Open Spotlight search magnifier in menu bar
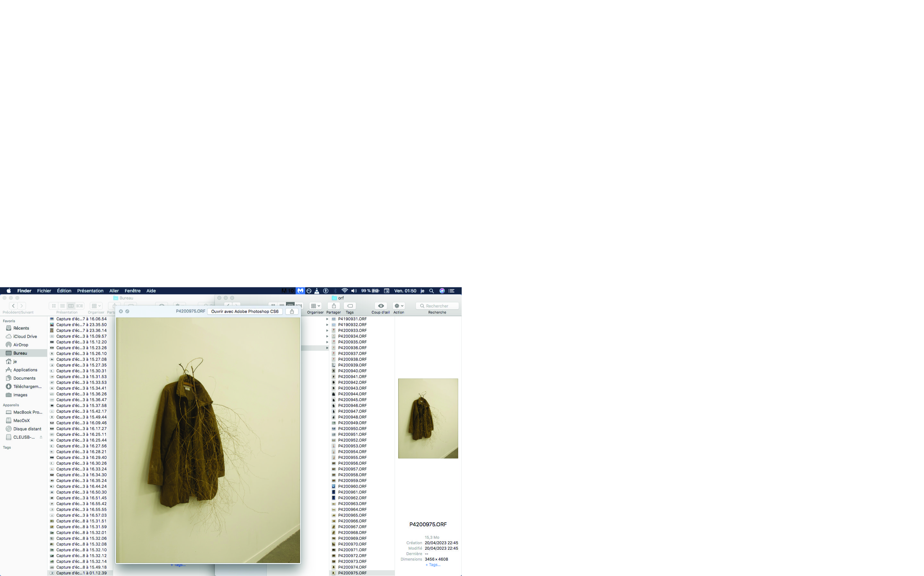 (431, 291)
